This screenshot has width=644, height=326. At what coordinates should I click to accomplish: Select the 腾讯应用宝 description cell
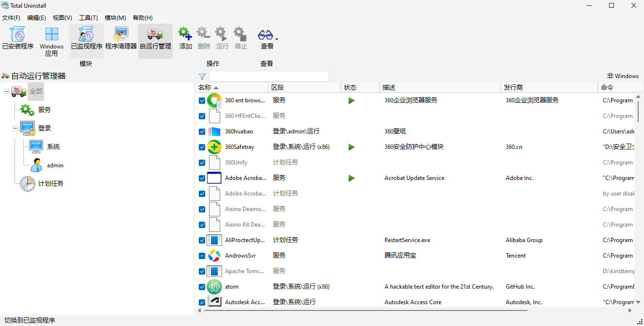(x=400, y=256)
